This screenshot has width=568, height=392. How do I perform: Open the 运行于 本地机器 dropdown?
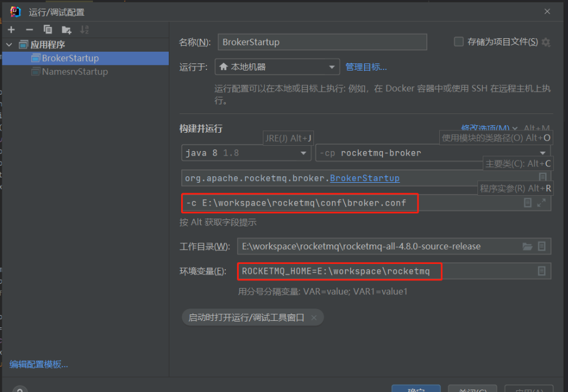tap(277, 67)
